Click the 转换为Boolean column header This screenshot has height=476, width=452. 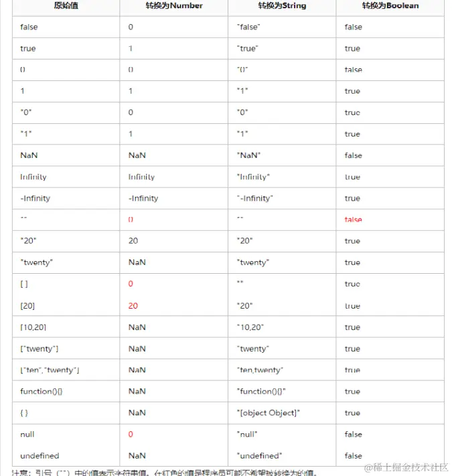tap(390, 5)
